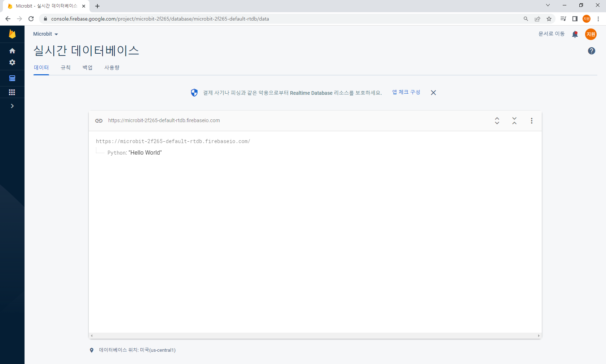Screen dimensions: 606x364
Task: Open notifications bell icon
Action: click(575, 34)
